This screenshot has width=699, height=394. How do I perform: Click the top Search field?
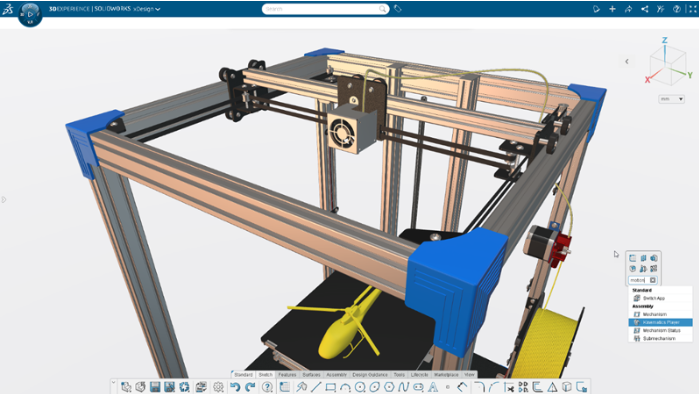coord(325,9)
